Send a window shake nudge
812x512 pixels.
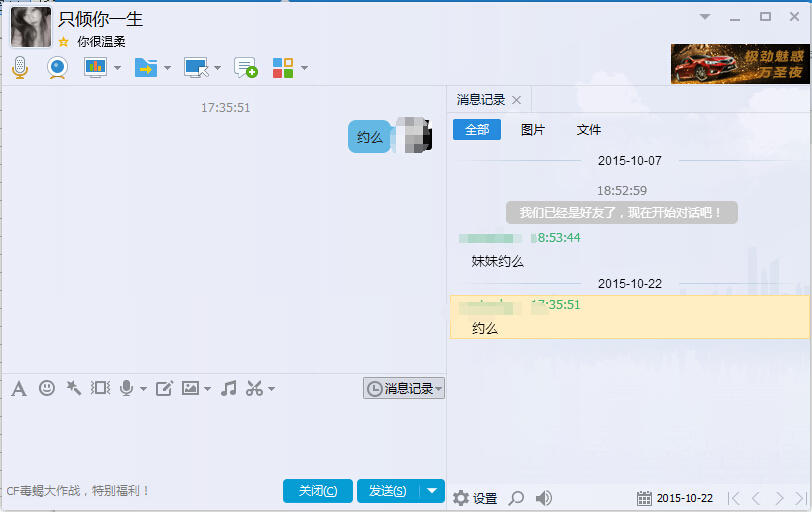pyautogui.click(x=100, y=388)
